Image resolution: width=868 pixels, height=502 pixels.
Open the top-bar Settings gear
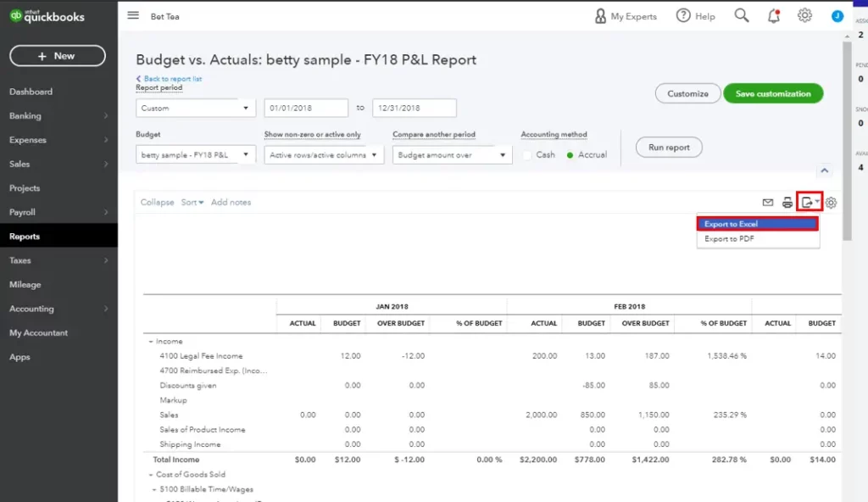pos(804,16)
